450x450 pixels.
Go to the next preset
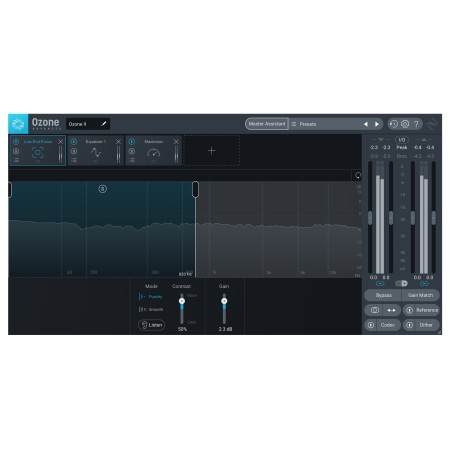tap(377, 124)
